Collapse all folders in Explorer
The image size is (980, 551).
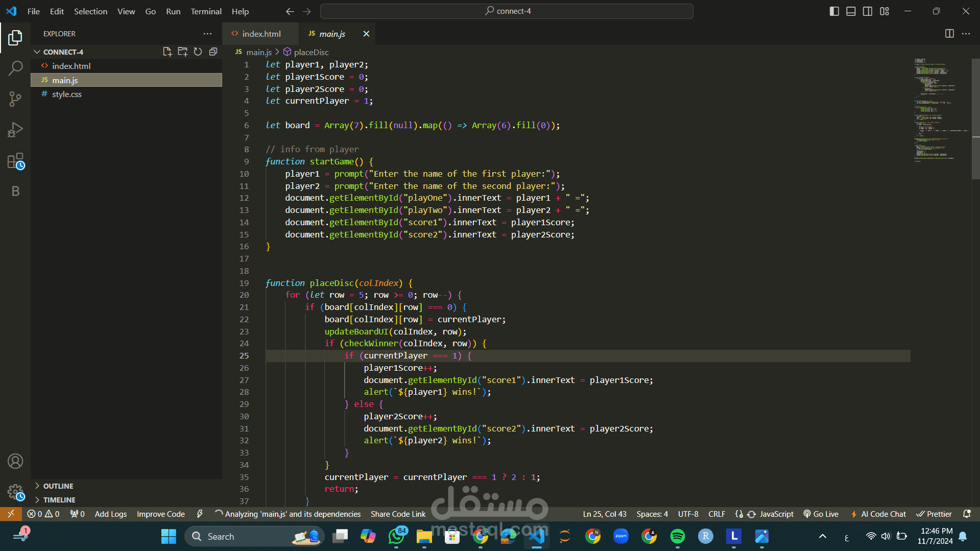[x=213, y=52]
